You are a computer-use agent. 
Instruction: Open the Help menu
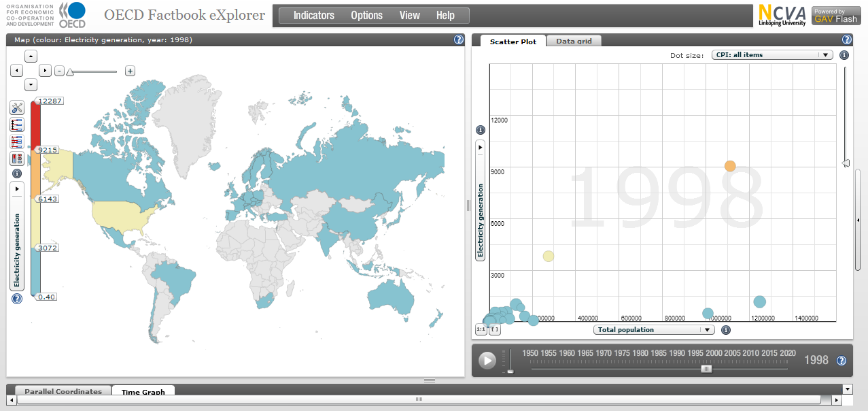[x=445, y=16]
